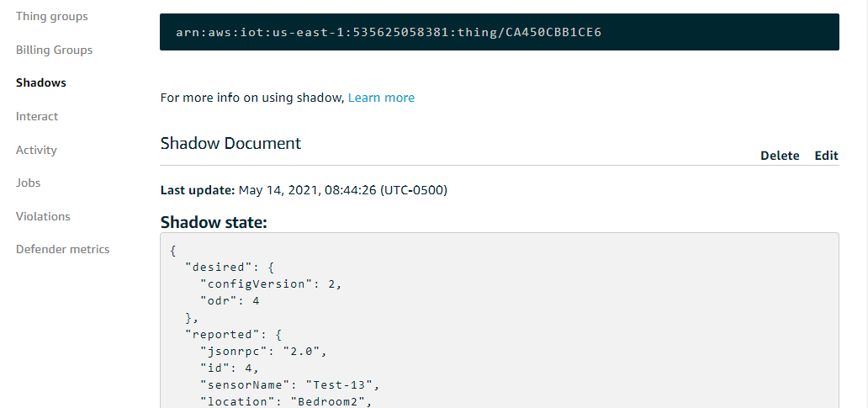Image resolution: width=868 pixels, height=408 pixels.
Task: Click the Learn more link
Action: pyautogui.click(x=381, y=98)
